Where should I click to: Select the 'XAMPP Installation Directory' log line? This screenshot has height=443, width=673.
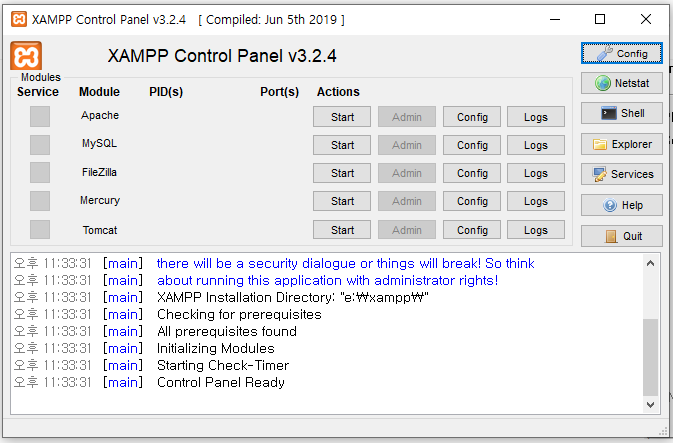[x=221, y=297]
